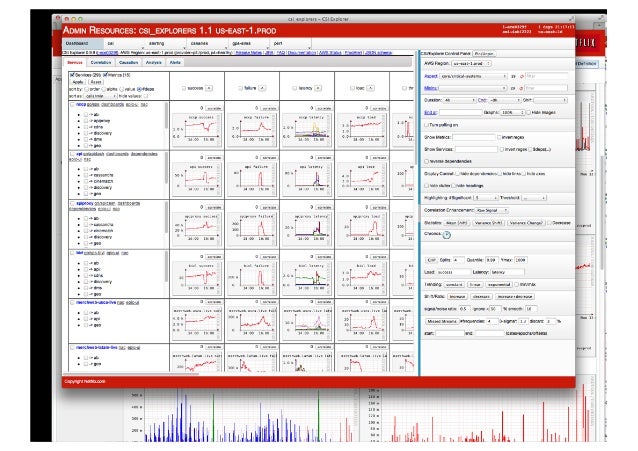The height and width of the screenshot is (451, 638).
Task: Click the nccp dependency list scrollbar
Action: (x=166, y=116)
